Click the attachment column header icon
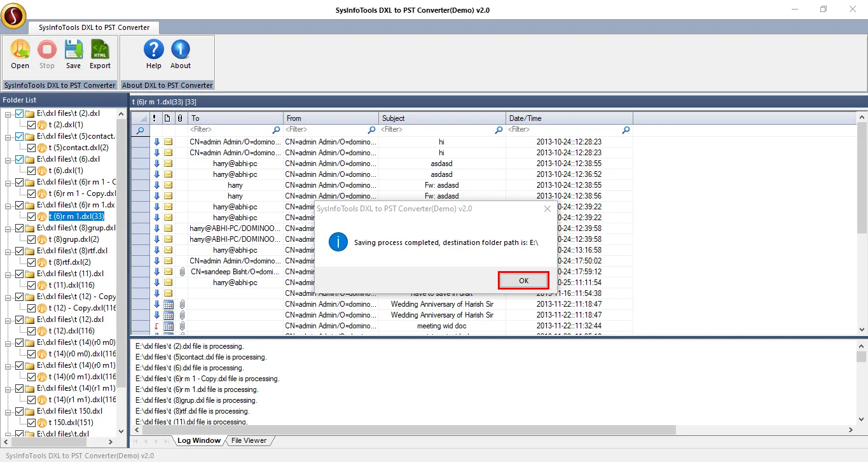Screen dimensions: 868x462 [180, 118]
